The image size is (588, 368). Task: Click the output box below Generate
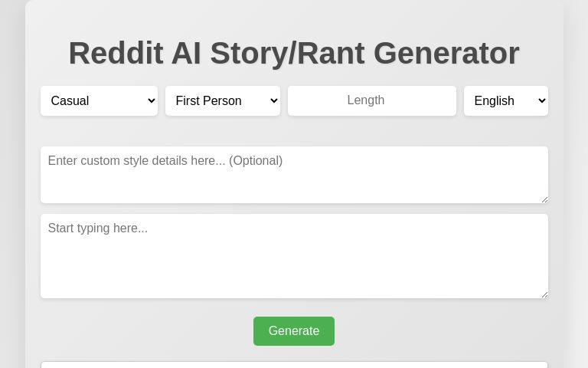tap(294, 364)
